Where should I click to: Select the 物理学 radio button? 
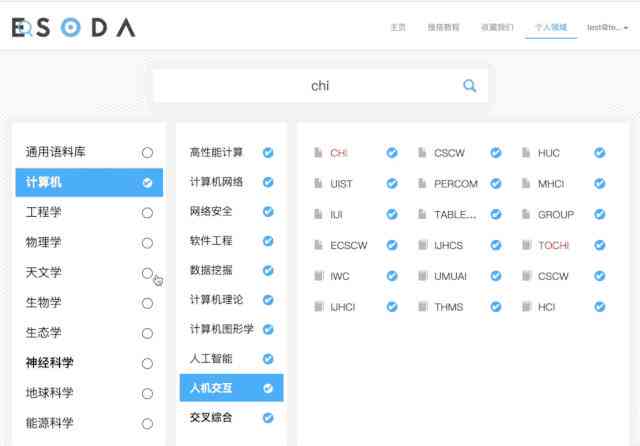click(147, 243)
